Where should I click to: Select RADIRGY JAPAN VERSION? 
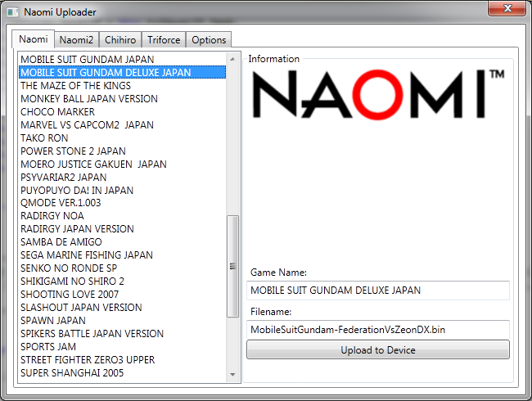122,229
